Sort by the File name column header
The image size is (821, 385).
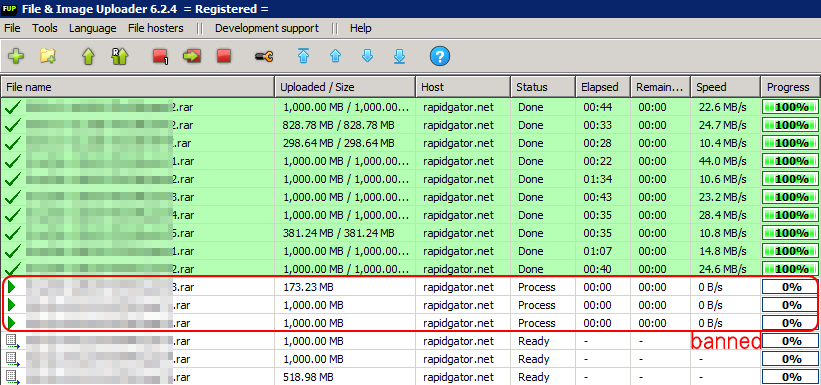(138, 87)
